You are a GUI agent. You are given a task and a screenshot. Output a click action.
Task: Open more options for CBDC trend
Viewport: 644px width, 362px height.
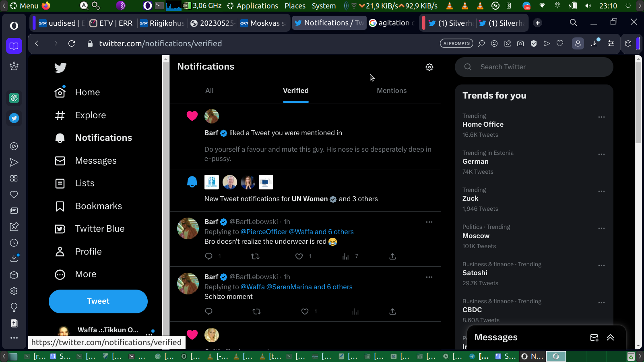coord(601,302)
